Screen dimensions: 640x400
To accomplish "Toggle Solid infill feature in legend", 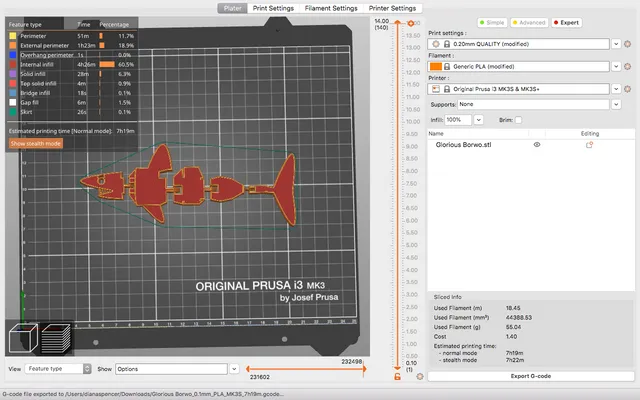I will (13, 74).
